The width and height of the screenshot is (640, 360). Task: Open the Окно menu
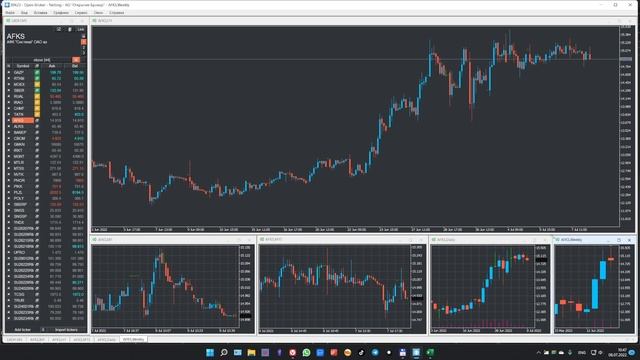98,13
